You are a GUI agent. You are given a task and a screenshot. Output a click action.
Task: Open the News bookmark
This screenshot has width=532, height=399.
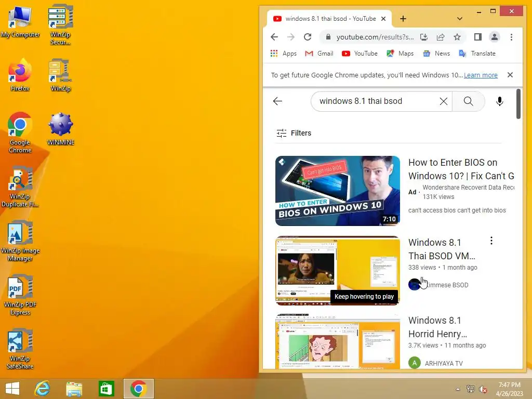(x=436, y=54)
